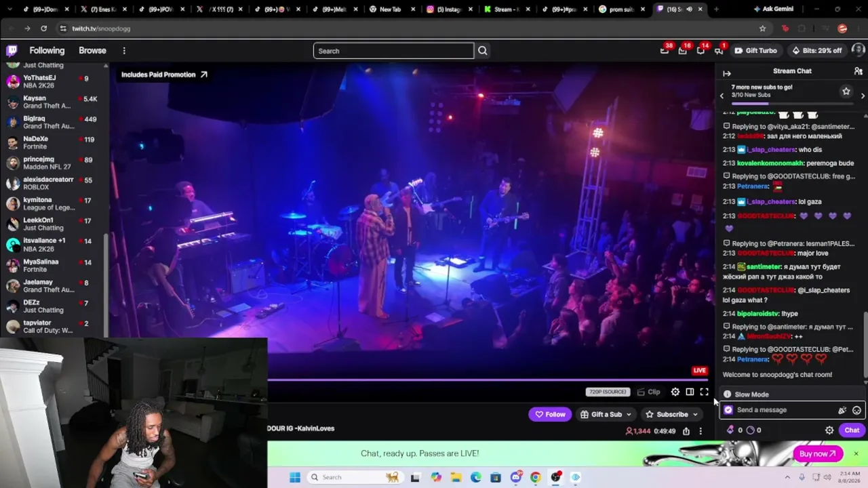Open the chat community users icon
The width and height of the screenshot is (868, 488).
tap(858, 71)
